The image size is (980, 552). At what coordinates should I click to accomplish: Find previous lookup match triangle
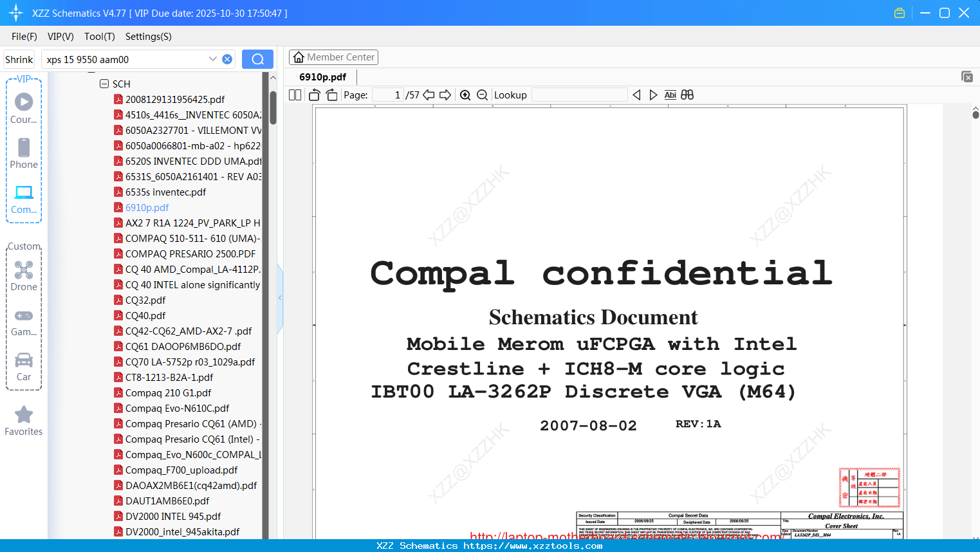636,95
